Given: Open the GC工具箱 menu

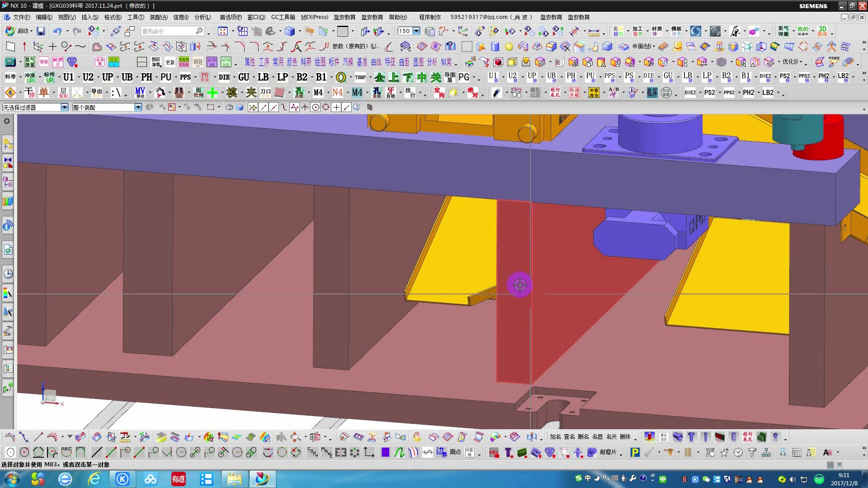Looking at the screenshot, I should click(283, 17).
